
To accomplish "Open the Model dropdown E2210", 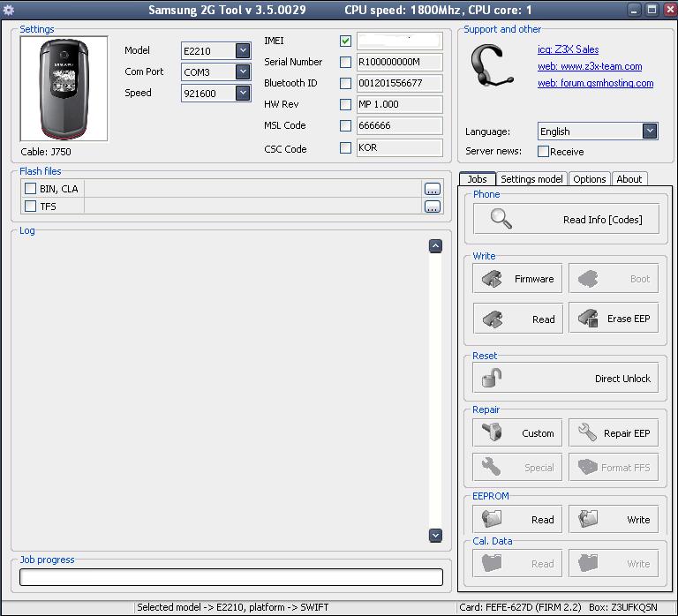I will tap(243, 50).
